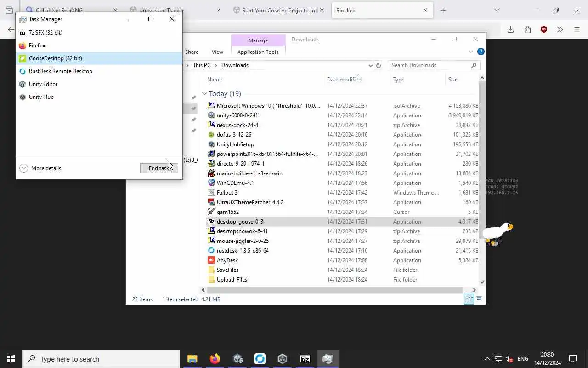This screenshot has height=368, width=588.
Task: Open the Share ribbon tab
Action: coord(192,52)
